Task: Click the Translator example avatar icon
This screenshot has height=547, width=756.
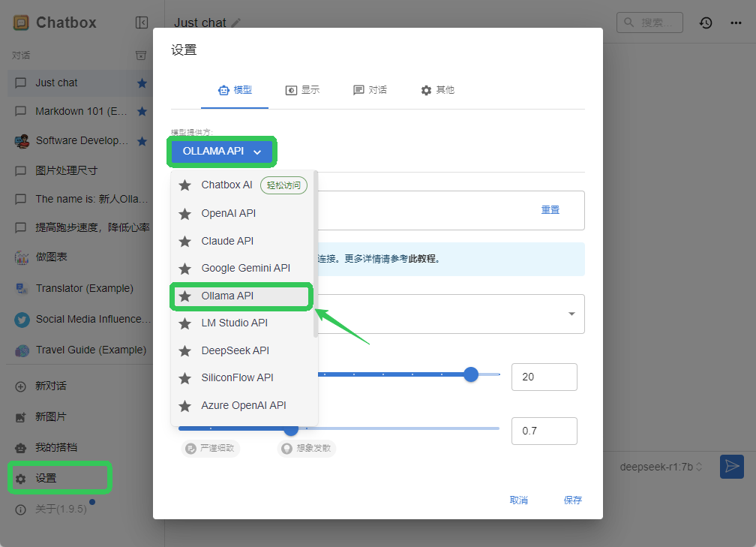Action: click(22, 288)
